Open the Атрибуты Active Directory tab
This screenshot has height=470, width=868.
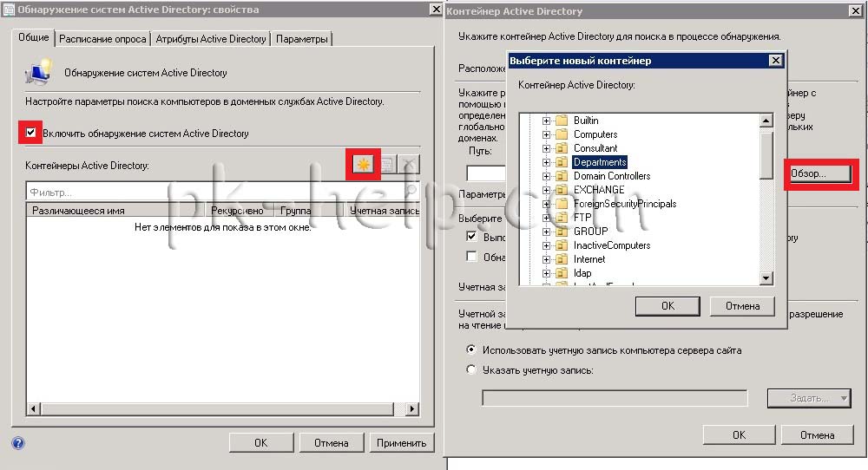tap(211, 39)
